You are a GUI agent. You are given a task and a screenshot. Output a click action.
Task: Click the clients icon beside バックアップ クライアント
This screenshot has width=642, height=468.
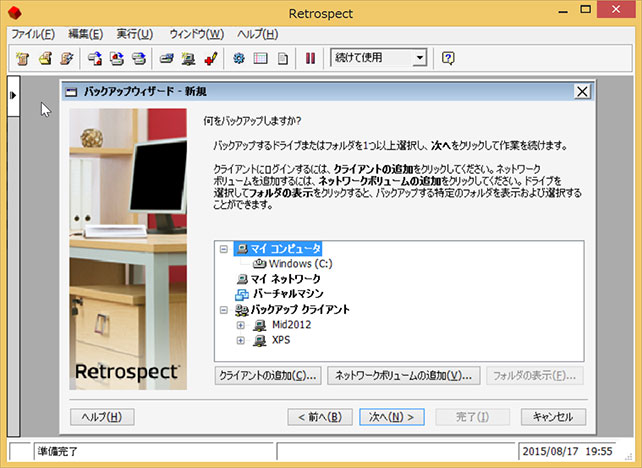(x=242, y=310)
